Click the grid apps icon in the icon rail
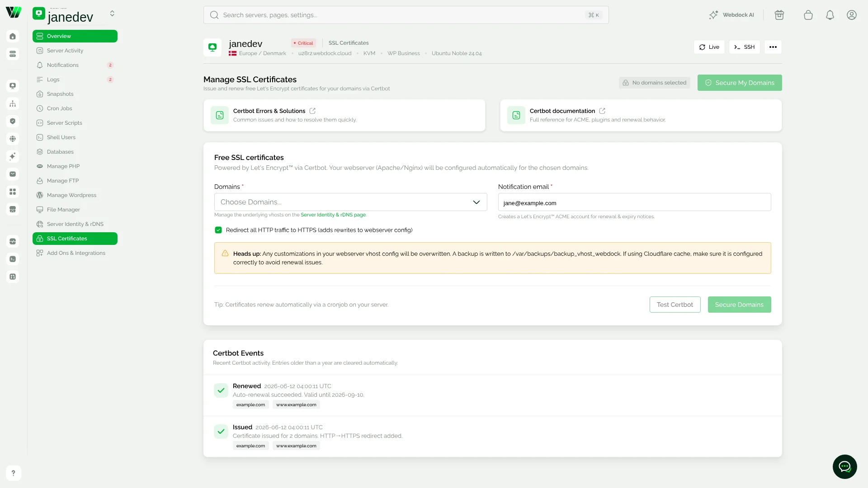 [13, 192]
